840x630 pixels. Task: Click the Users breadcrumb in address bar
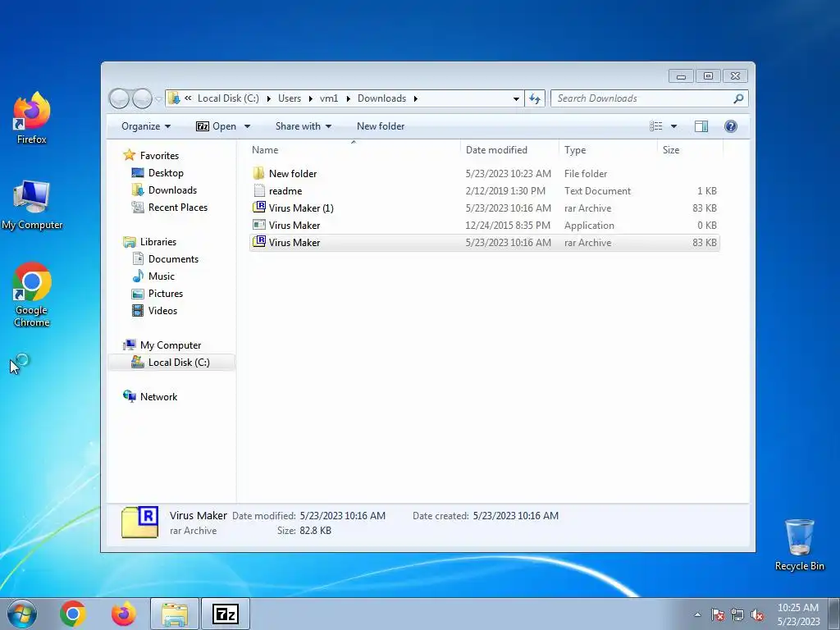(x=290, y=98)
